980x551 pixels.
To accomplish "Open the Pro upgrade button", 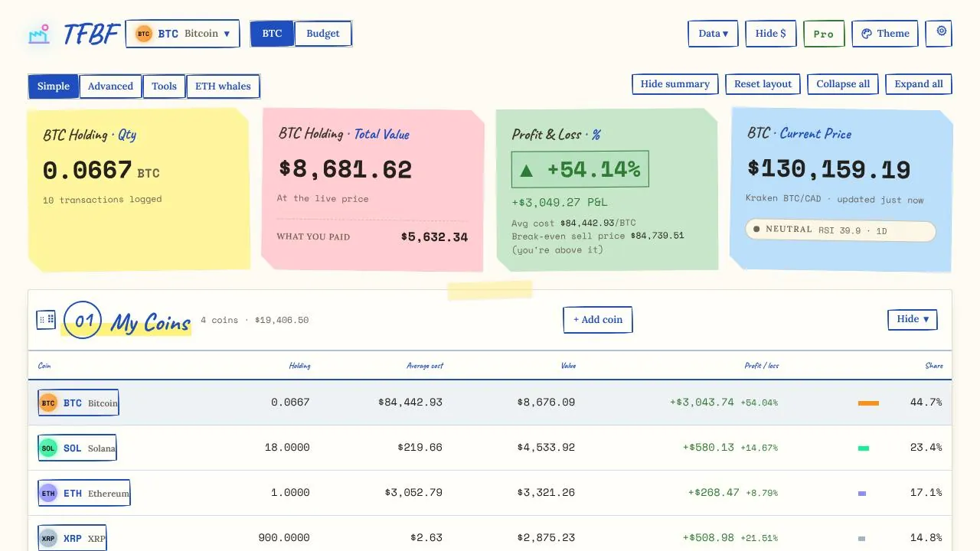I will coord(824,34).
